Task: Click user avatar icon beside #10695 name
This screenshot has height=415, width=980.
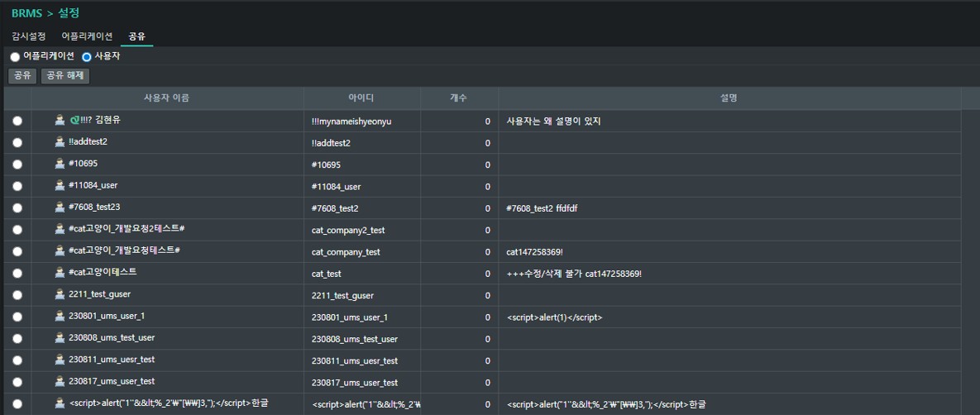Action: (60, 164)
